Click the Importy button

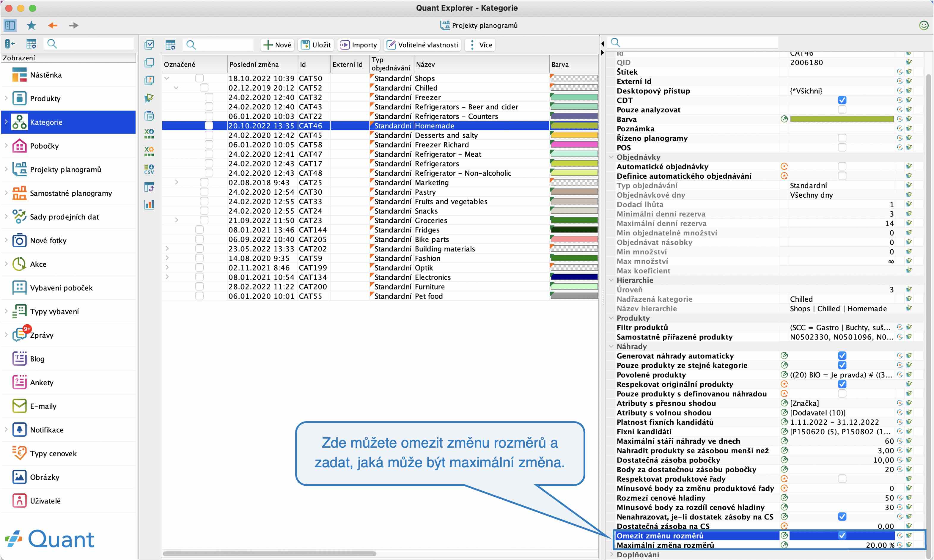click(358, 45)
